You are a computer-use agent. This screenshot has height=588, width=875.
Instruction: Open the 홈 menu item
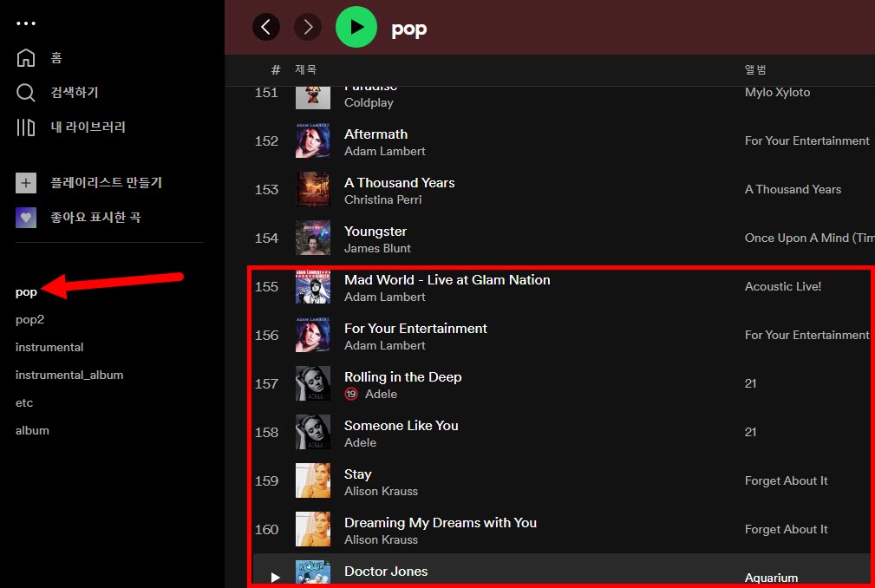[56, 58]
